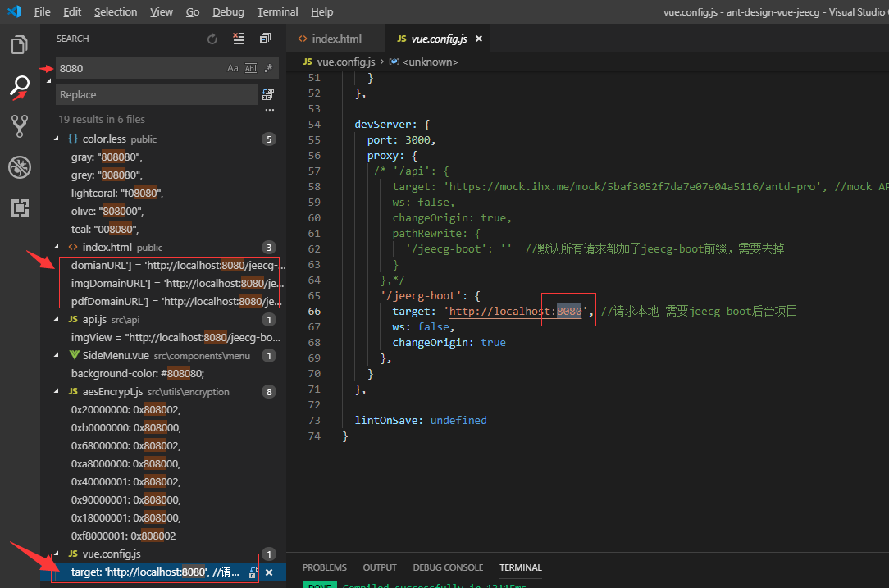
Task: Switch to the PROBLEMS panel tab
Action: pos(324,567)
